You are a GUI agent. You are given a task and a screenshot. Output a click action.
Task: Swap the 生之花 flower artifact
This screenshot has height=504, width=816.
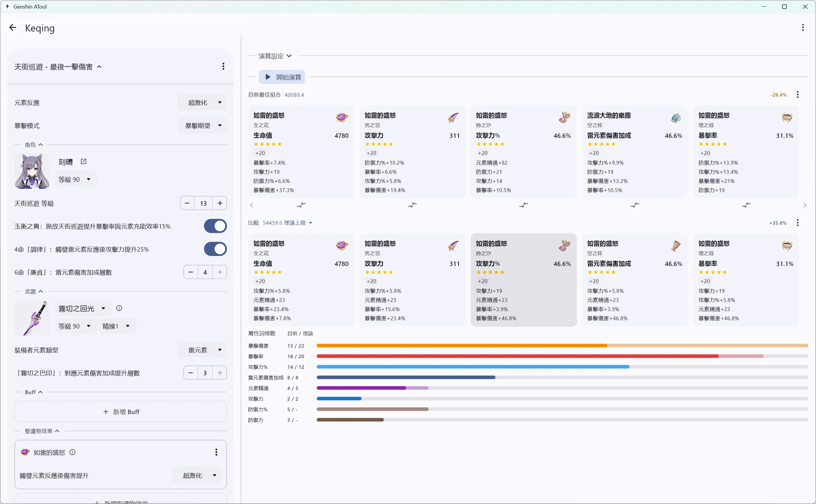[301, 205]
